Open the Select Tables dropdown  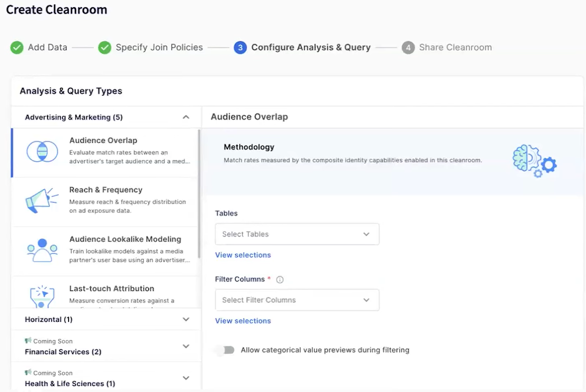pos(296,234)
